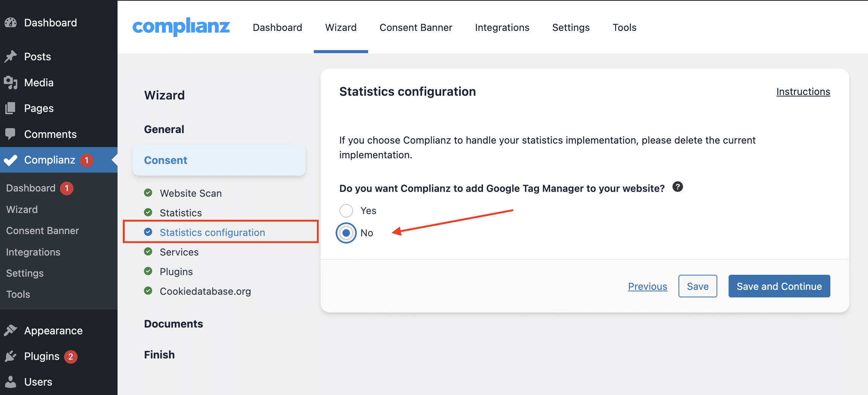Click the Pages icon in sidebar
The height and width of the screenshot is (395, 868).
[x=11, y=108]
